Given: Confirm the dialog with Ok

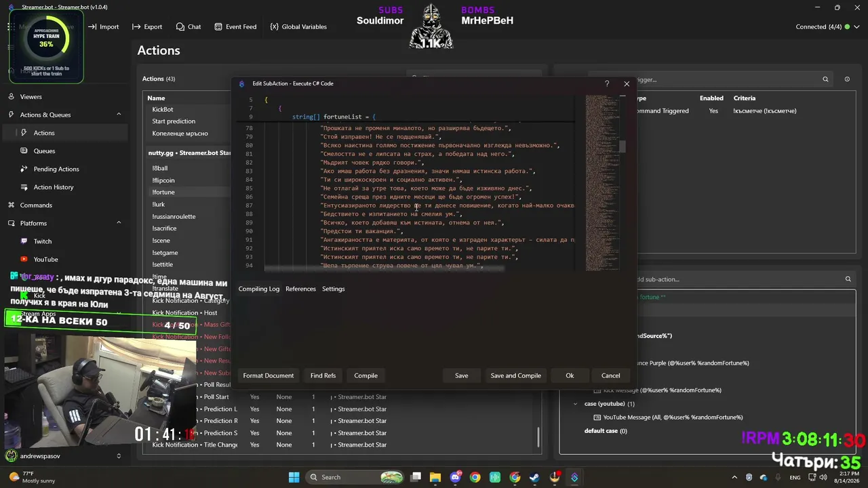Looking at the screenshot, I should pyautogui.click(x=570, y=375).
